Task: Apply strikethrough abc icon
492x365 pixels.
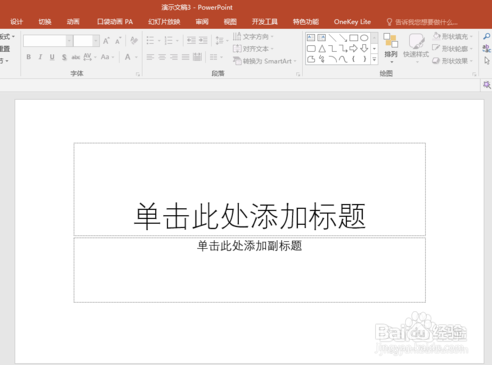Action: (x=76, y=57)
